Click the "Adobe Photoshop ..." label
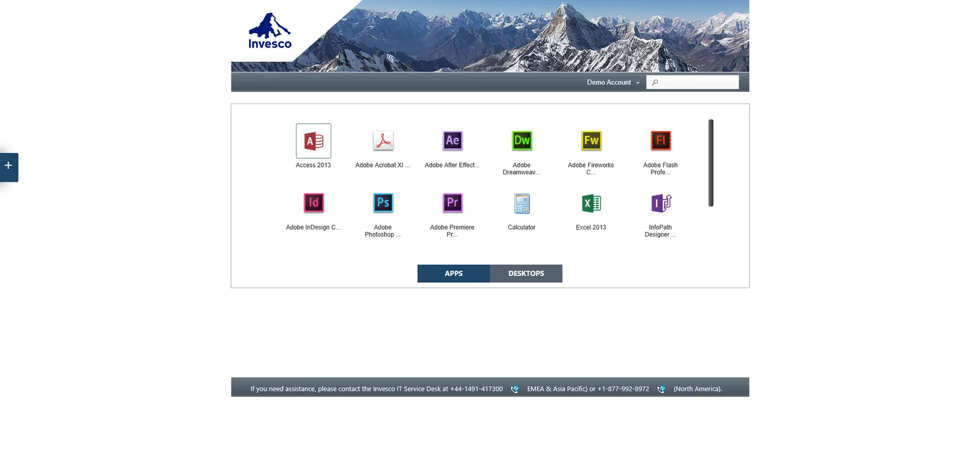 pyautogui.click(x=383, y=231)
